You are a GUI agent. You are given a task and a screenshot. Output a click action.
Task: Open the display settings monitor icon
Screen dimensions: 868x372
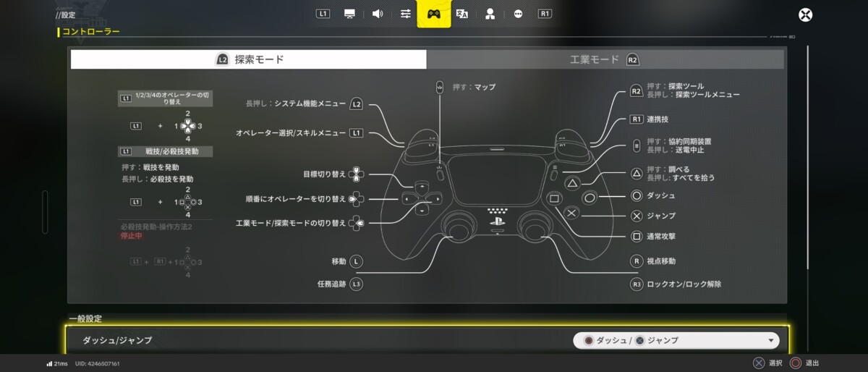pyautogui.click(x=349, y=14)
